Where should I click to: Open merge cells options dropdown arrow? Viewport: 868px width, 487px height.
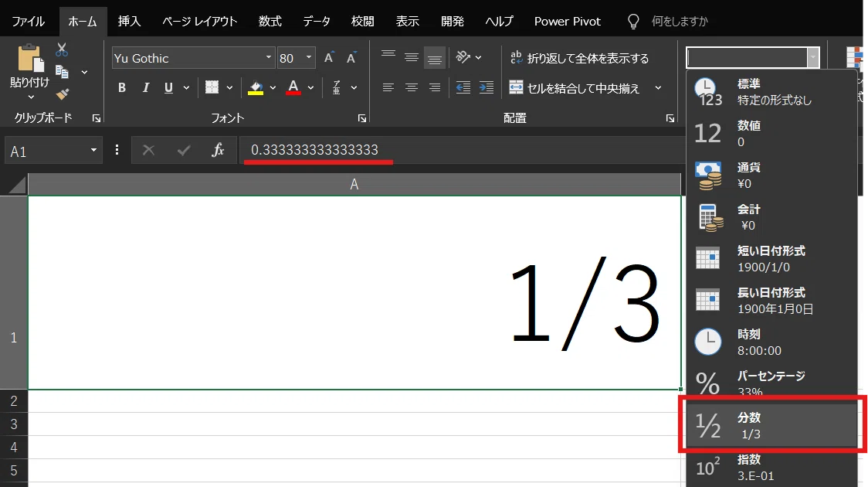click(658, 87)
